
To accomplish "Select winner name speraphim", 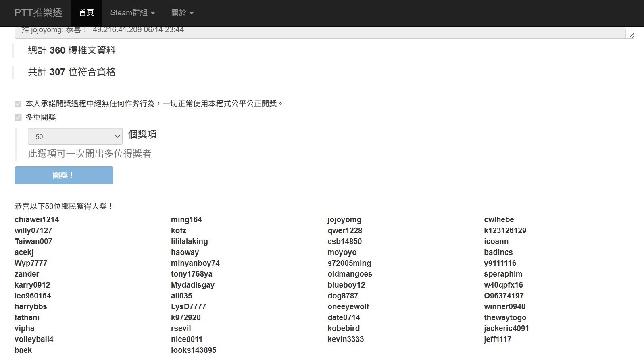I will tap(503, 274).
